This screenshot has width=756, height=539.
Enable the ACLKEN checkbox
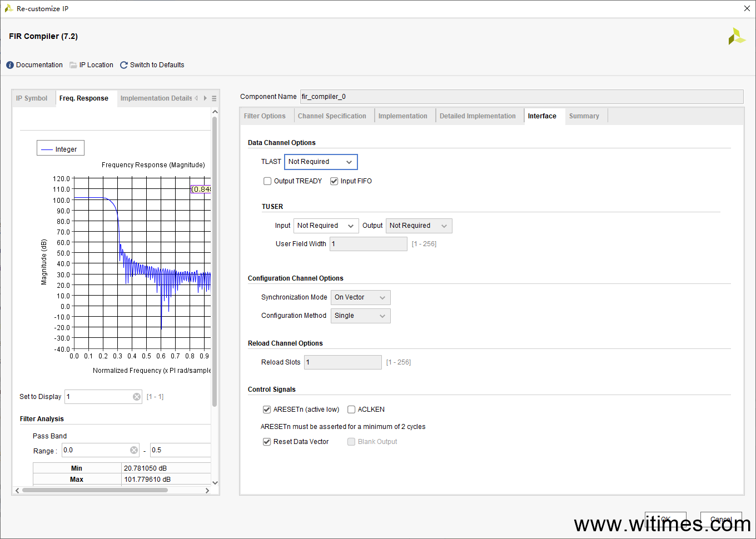click(x=351, y=410)
